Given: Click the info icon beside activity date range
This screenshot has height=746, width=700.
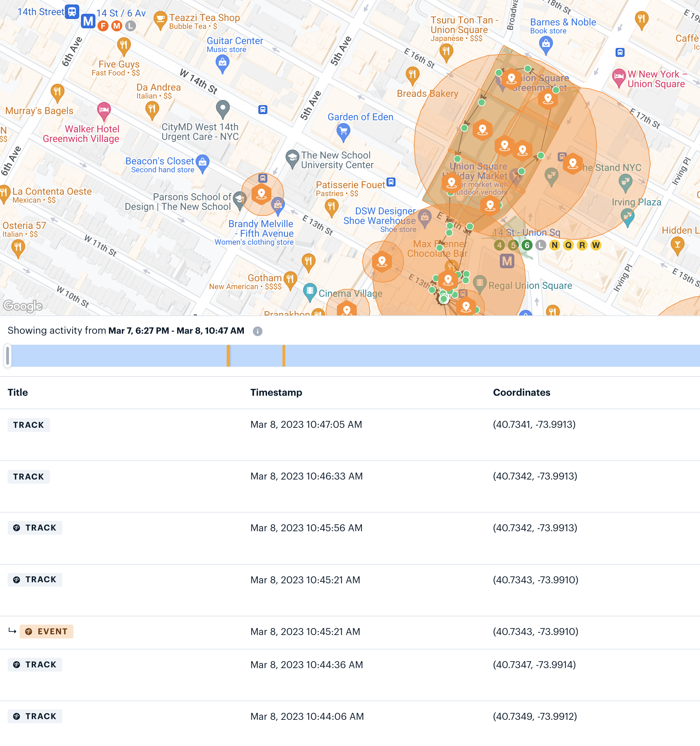Looking at the screenshot, I should [258, 331].
